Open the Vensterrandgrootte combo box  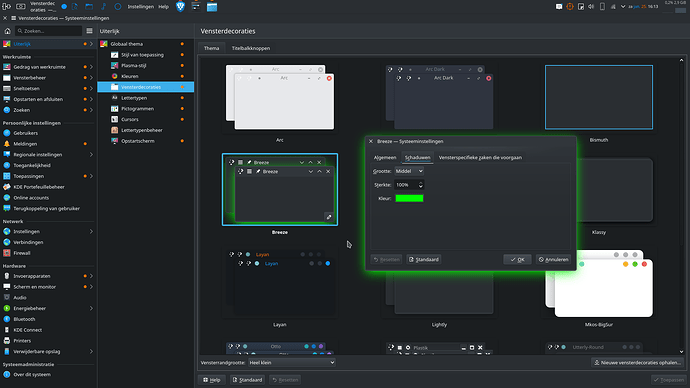292,362
